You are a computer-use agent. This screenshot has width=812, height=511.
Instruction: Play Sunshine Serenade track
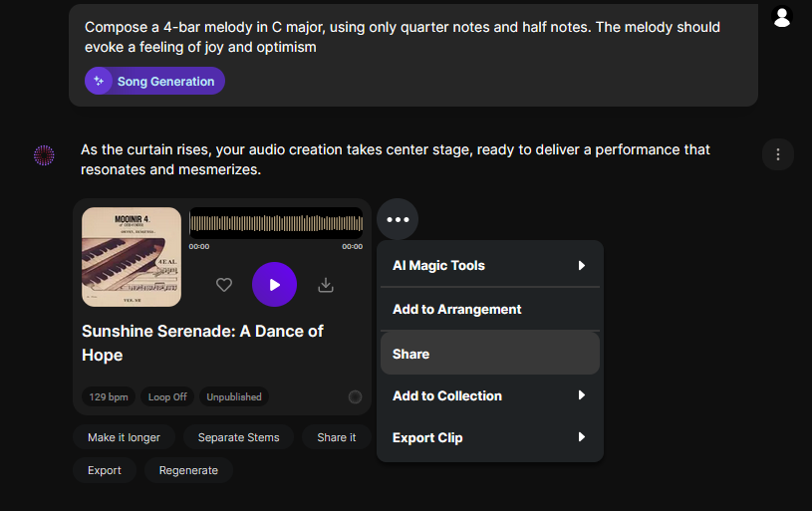point(274,284)
